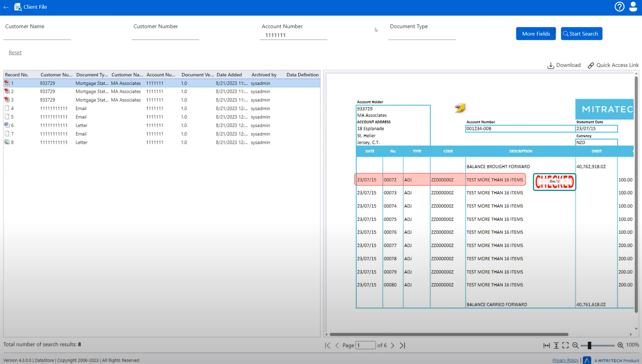Select Email in record 4 row

[x=81, y=108]
